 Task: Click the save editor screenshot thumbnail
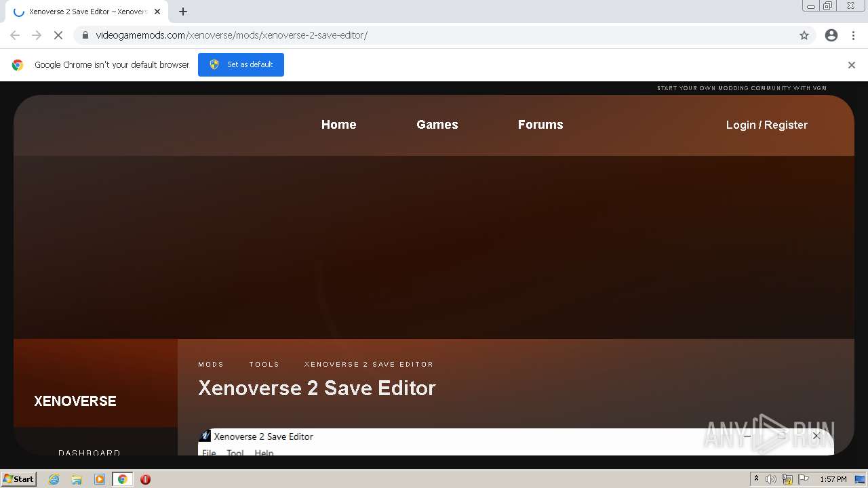pyautogui.click(x=515, y=442)
